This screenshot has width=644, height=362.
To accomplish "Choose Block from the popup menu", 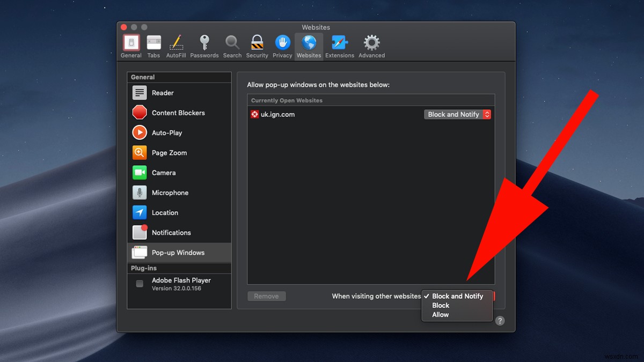I will point(440,305).
